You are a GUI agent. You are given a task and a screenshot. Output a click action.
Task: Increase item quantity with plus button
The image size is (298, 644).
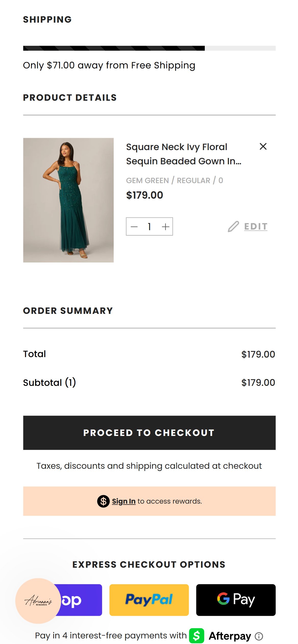(166, 226)
